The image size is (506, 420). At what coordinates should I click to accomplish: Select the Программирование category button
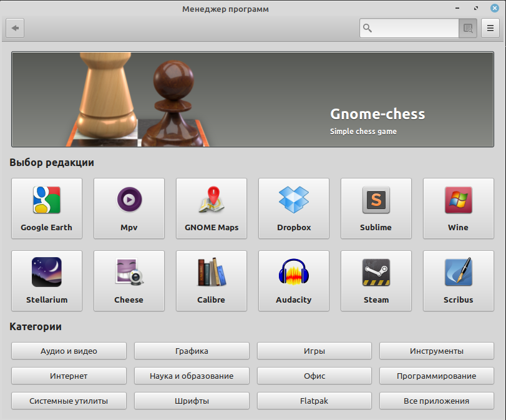[437, 376]
